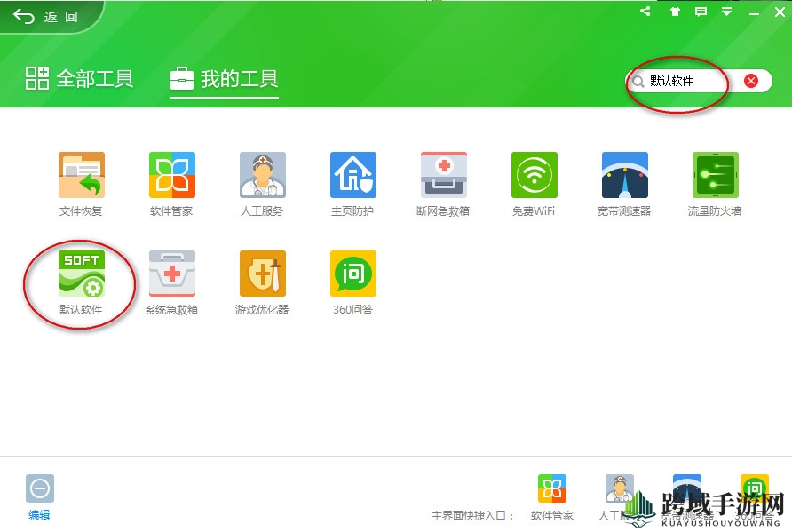Open the 游戏优化器 game optimizer
Viewport: 792px width, 532px height.
tap(263, 274)
